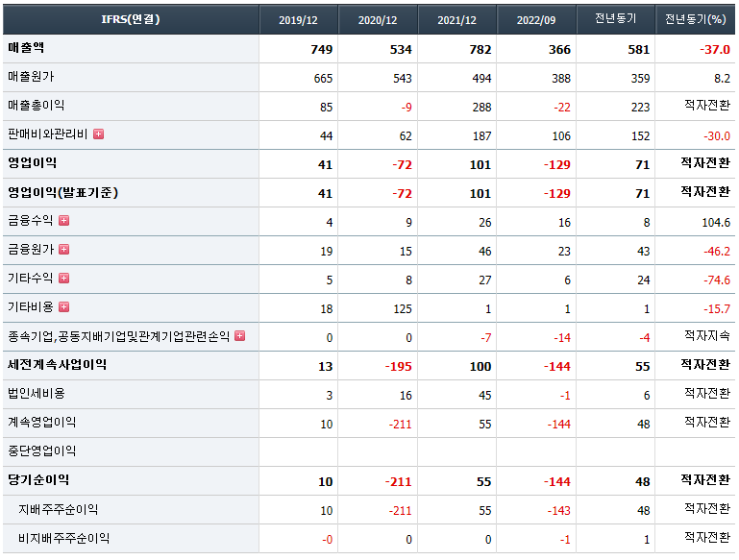Click the 지배주주순이익 row label
The height and width of the screenshot is (560, 739).
(58, 510)
